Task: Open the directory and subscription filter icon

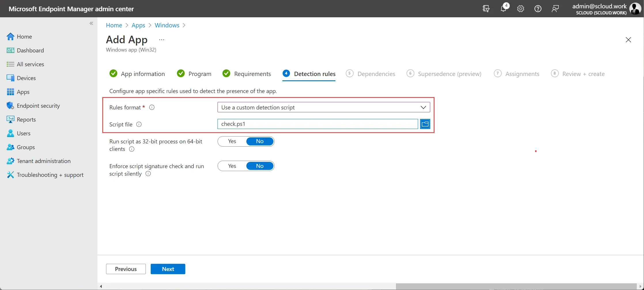Action: click(x=486, y=9)
